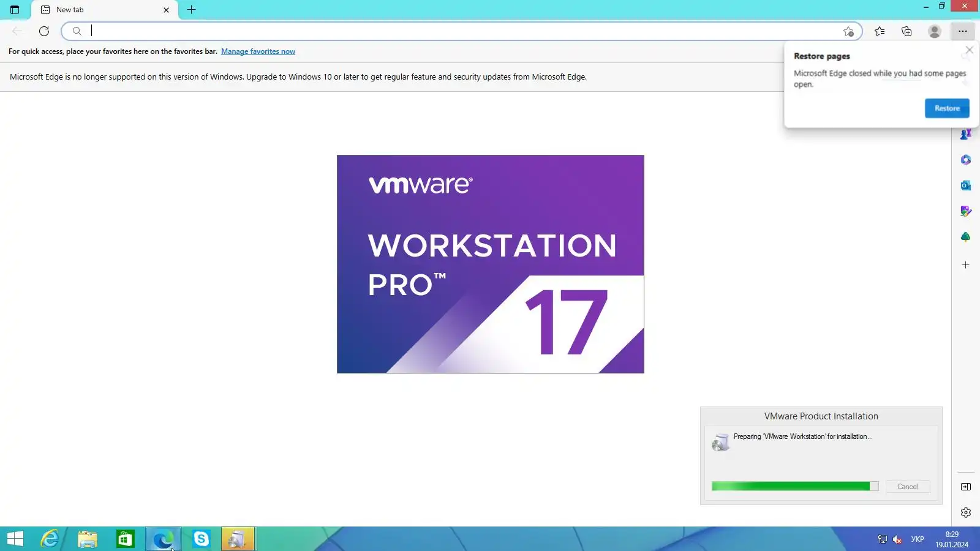Open the Games sidebar icon
Screen dimensions: 980x551
966,134
